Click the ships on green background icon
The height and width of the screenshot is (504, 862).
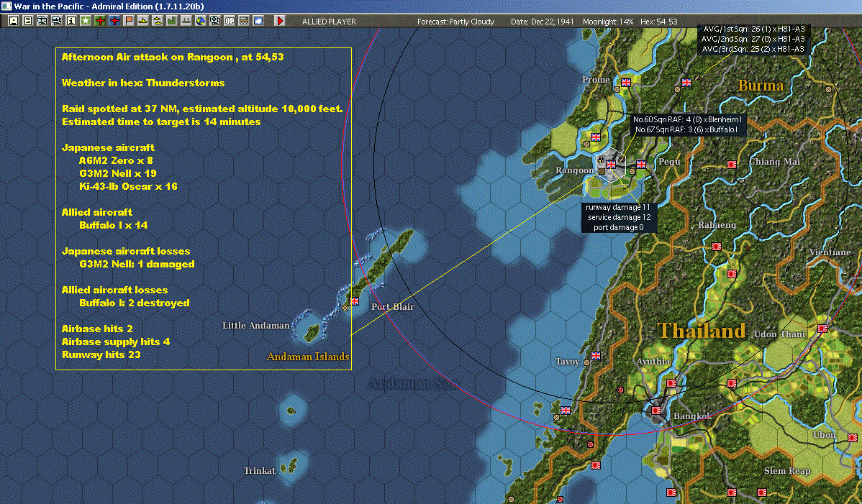click(186, 21)
